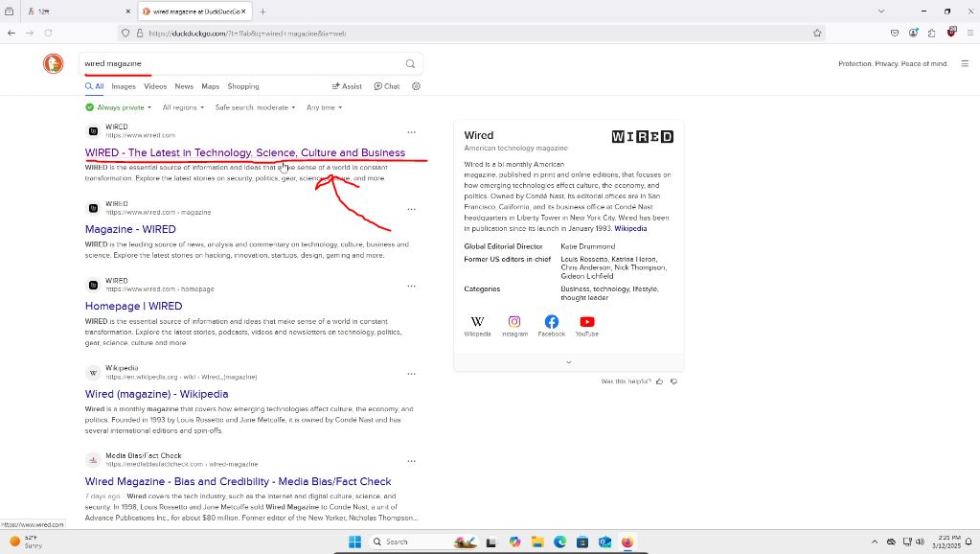Screen dimensions: 980x554
Task: Open the weather widget on taskbar
Action: (26, 542)
